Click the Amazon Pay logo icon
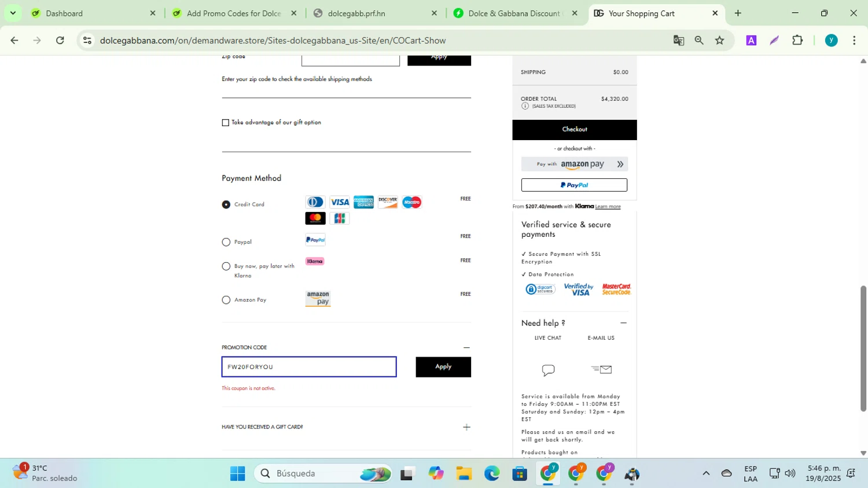 pyautogui.click(x=318, y=299)
